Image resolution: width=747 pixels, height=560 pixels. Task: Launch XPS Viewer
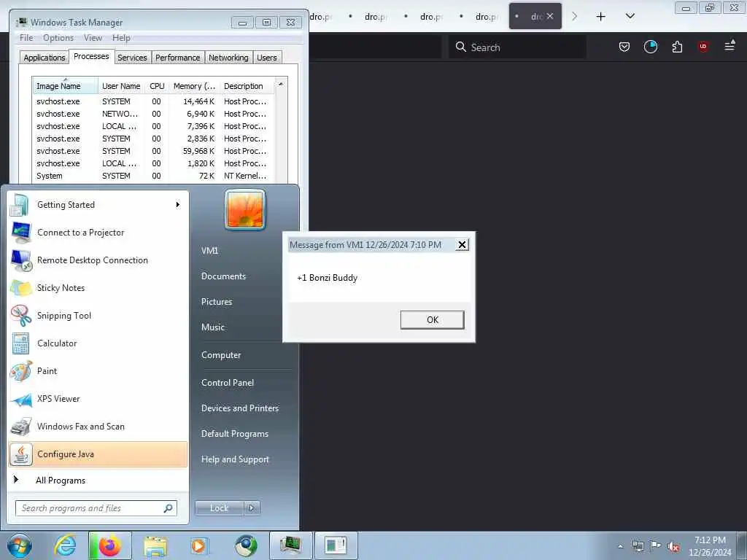tap(98, 399)
